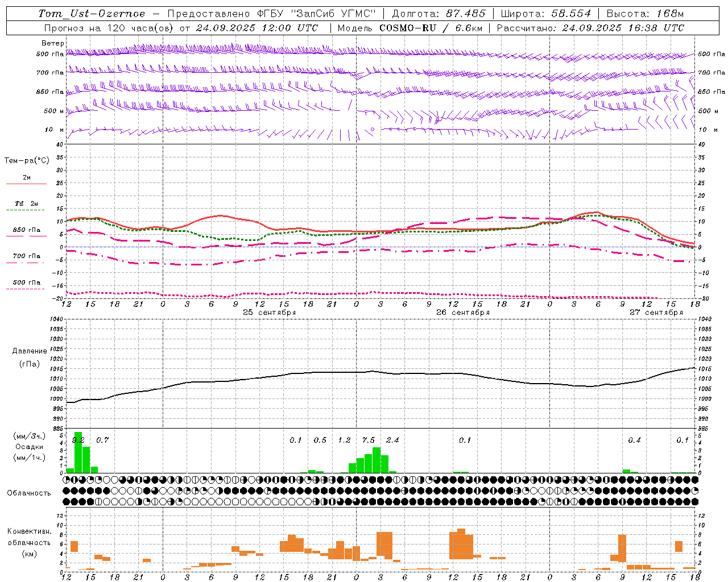Click the '(мм/1ч.)' precipitation unit label
The image size is (728, 582).
tap(30, 458)
